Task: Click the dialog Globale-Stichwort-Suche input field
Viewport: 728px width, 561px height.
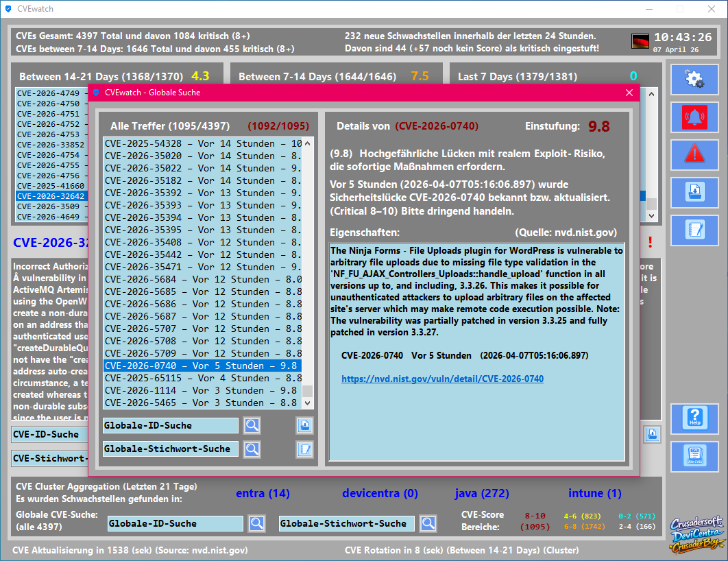Action: tap(170, 449)
